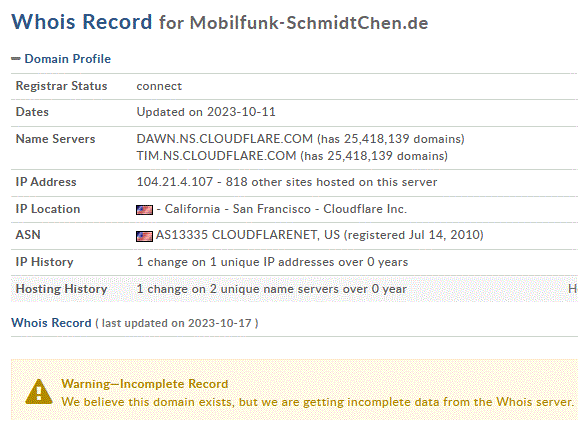
Task: Click the yellow warning triangle icon
Action: click(39, 392)
